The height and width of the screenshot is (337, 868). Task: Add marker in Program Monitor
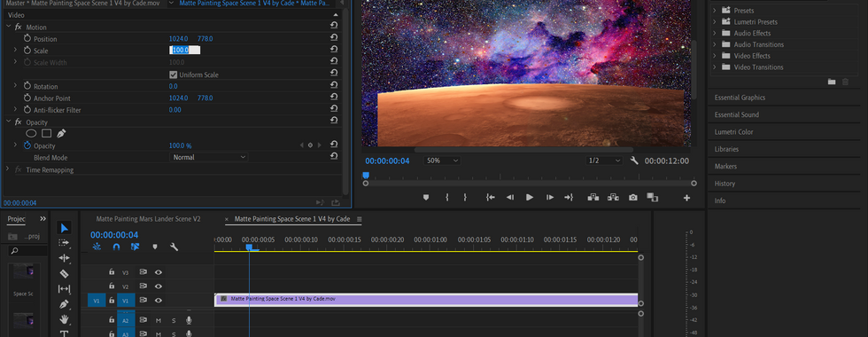(x=426, y=197)
